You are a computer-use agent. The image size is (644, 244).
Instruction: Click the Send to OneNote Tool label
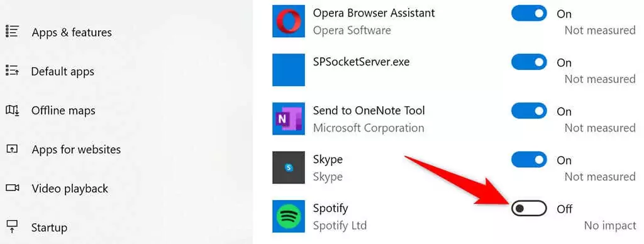point(369,111)
